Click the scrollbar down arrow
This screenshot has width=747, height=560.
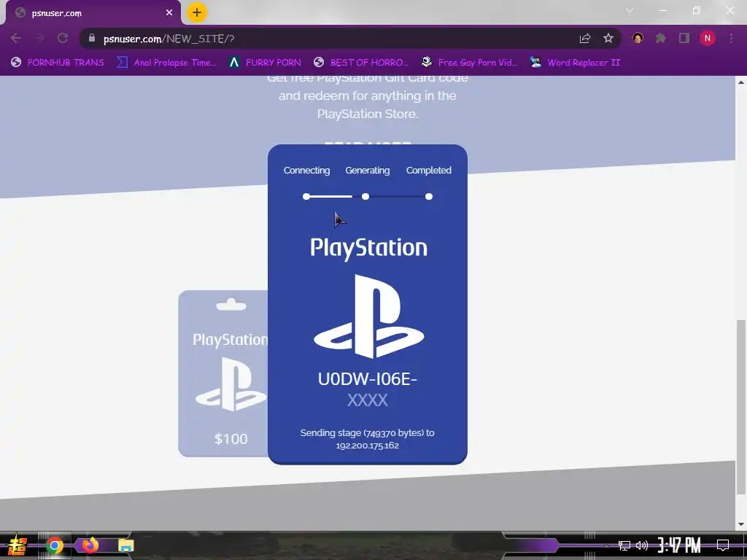click(741, 524)
